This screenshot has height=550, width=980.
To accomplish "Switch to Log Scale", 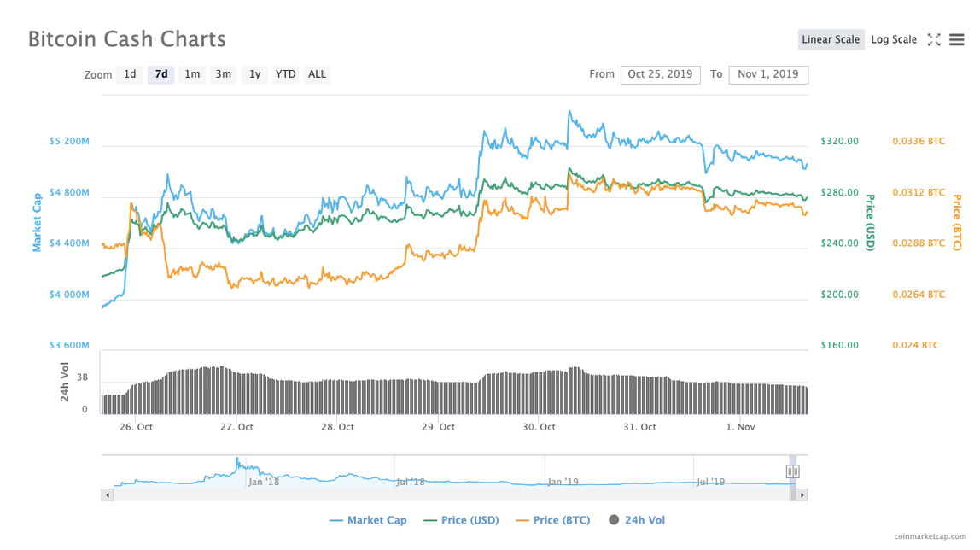I will tap(894, 39).
